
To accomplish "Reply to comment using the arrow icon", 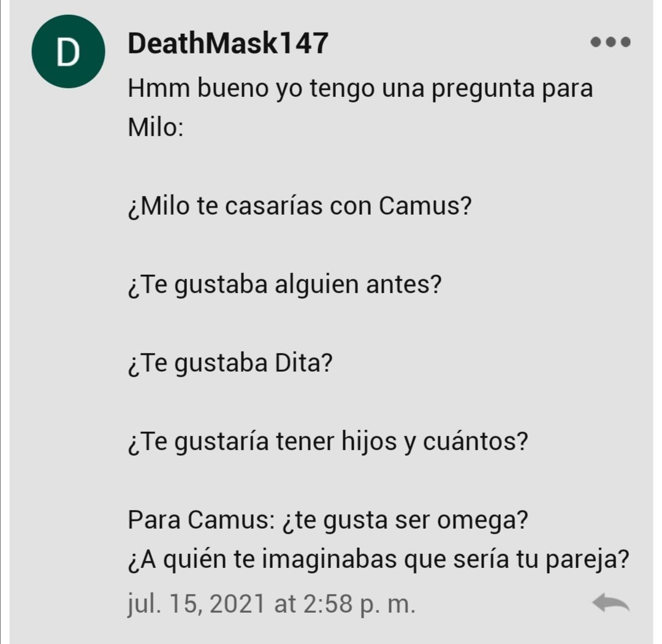I will (x=611, y=602).
